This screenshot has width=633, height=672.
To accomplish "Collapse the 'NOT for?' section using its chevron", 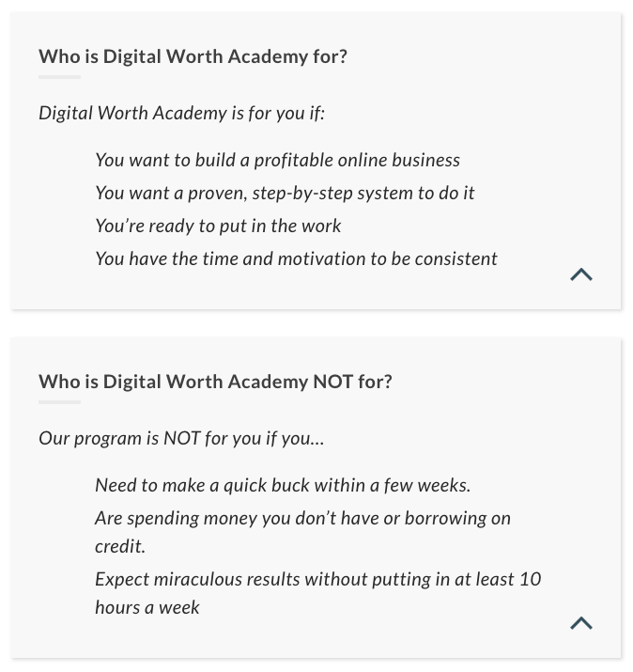I will pyautogui.click(x=581, y=623).
